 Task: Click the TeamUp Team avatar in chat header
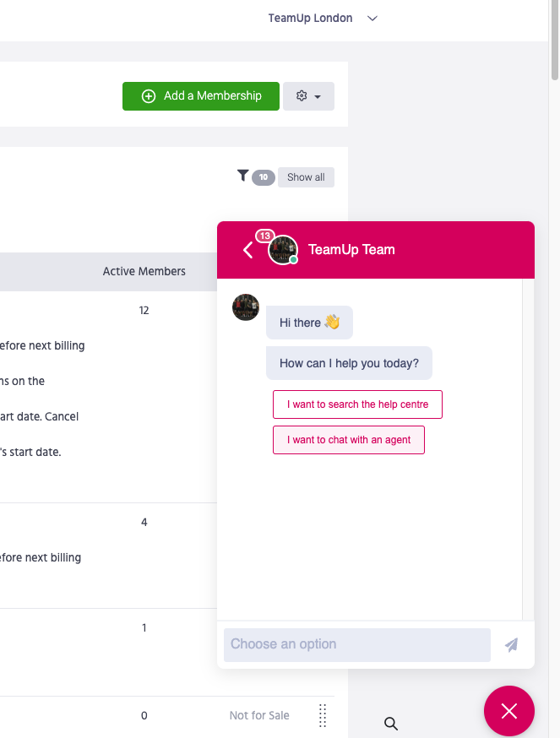283,250
